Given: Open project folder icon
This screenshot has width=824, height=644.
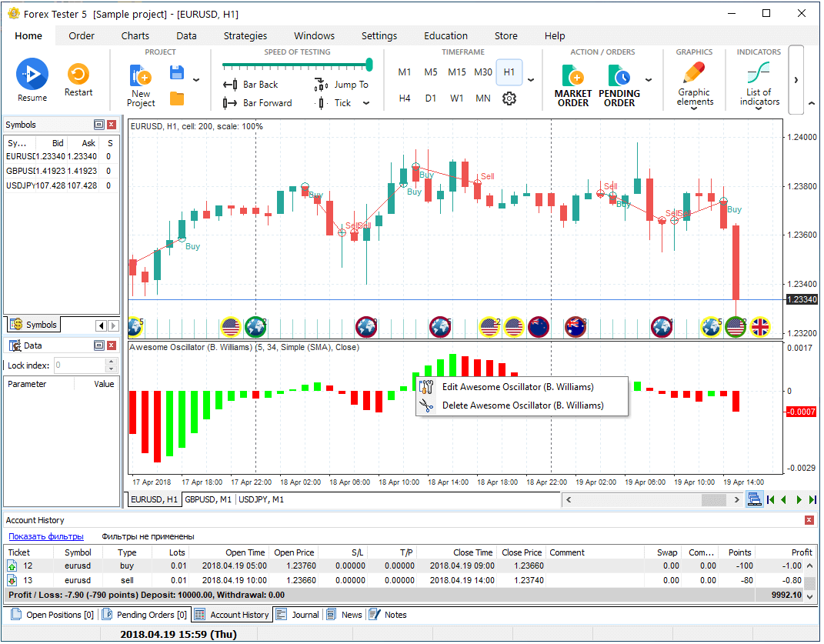Looking at the screenshot, I should (x=177, y=98).
